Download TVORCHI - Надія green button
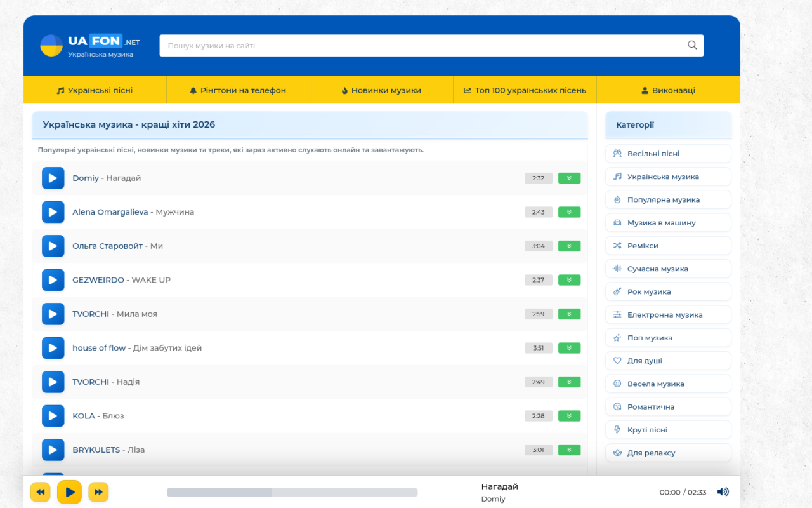This screenshot has width=812, height=508. point(569,382)
